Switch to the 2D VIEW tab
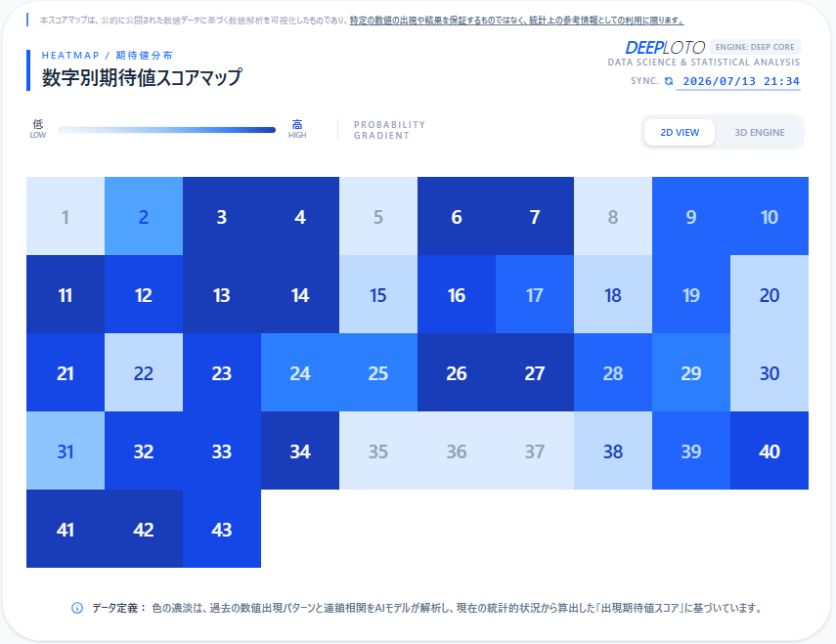The height and width of the screenshot is (644, 836). click(680, 133)
